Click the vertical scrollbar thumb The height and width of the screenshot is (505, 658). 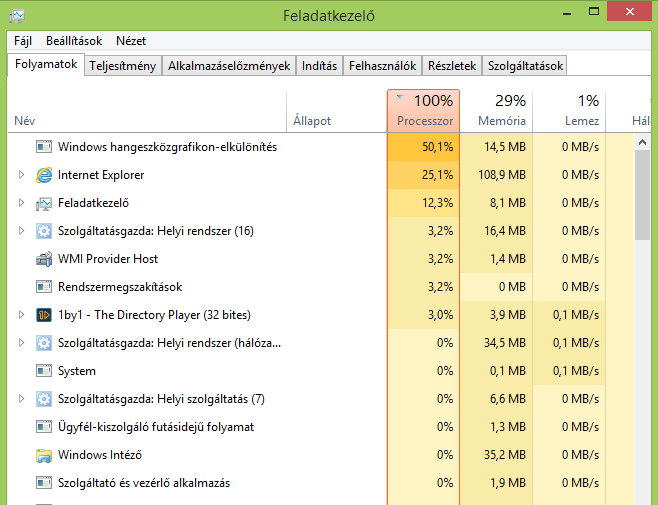[642, 195]
